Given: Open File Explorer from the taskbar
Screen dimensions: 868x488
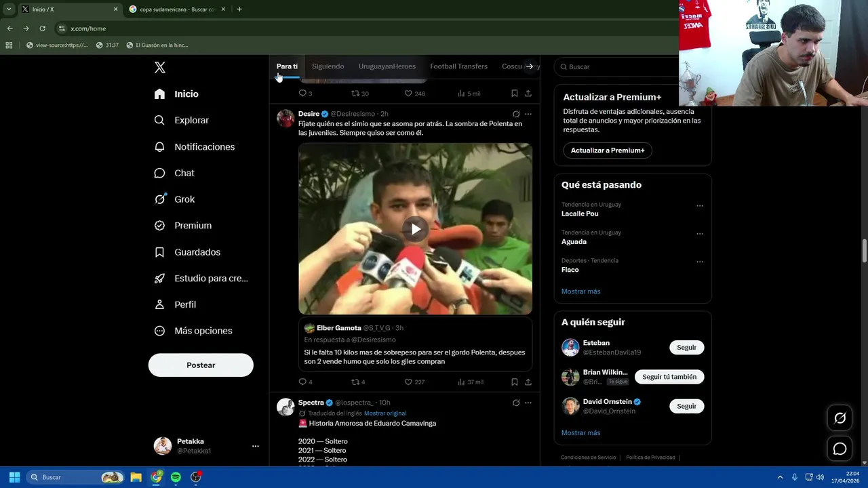Looking at the screenshot, I should [136, 477].
